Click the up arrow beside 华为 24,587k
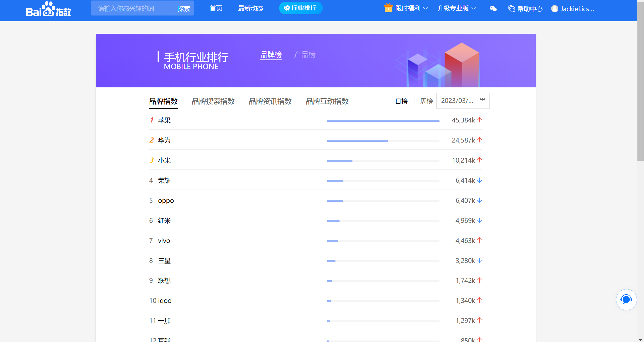644x342 pixels. 479,140
